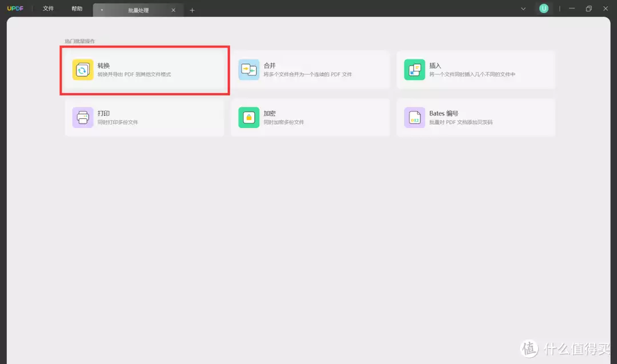
Task: Click description 将多个文件合并为一个连续的 PDF 文件
Action: tap(308, 74)
